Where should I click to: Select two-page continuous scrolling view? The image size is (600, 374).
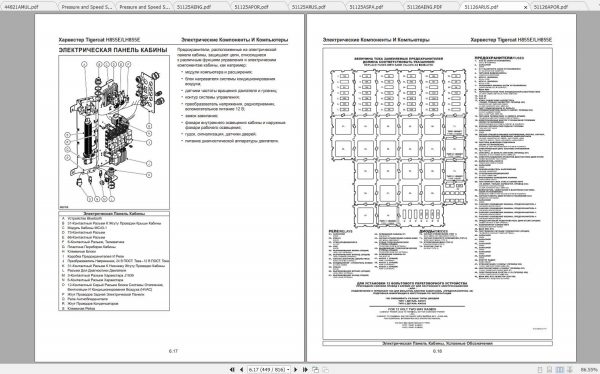click(570, 370)
